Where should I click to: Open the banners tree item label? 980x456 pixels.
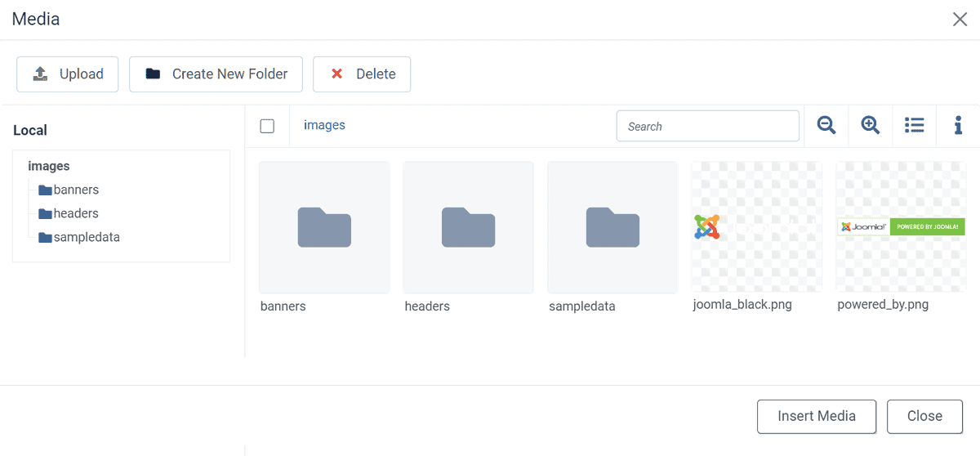(76, 190)
